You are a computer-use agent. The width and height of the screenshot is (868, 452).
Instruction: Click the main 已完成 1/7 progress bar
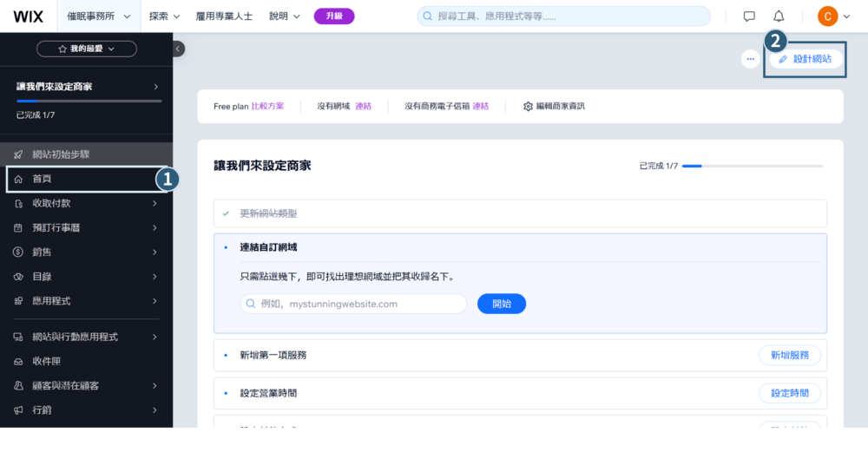click(753, 166)
